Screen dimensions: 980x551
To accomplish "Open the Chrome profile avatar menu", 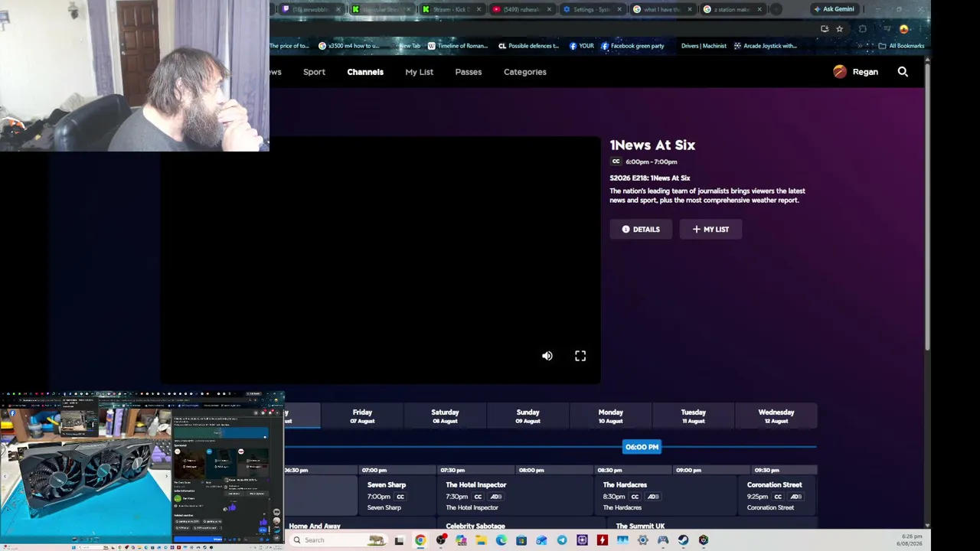I will pyautogui.click(x=904, y=29).
